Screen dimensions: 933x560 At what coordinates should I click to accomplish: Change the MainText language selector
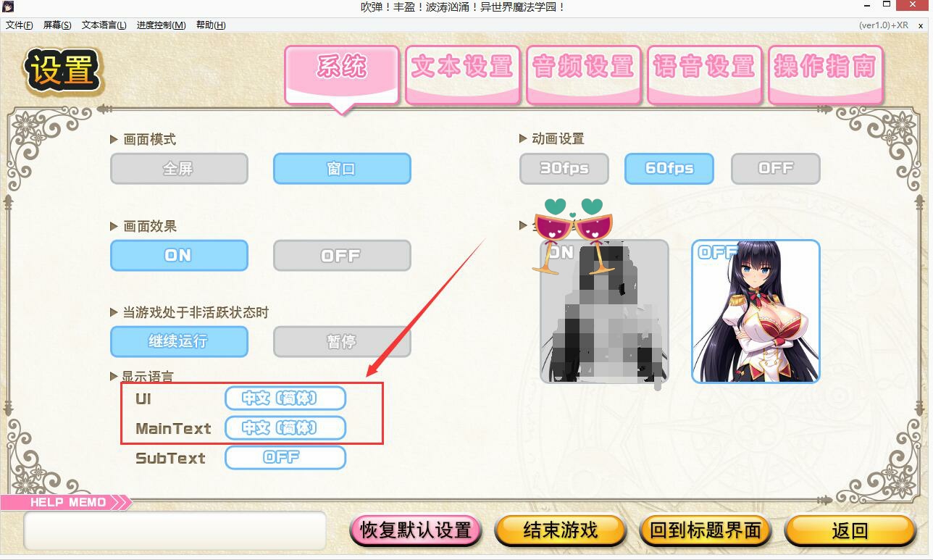pos(285,428)
